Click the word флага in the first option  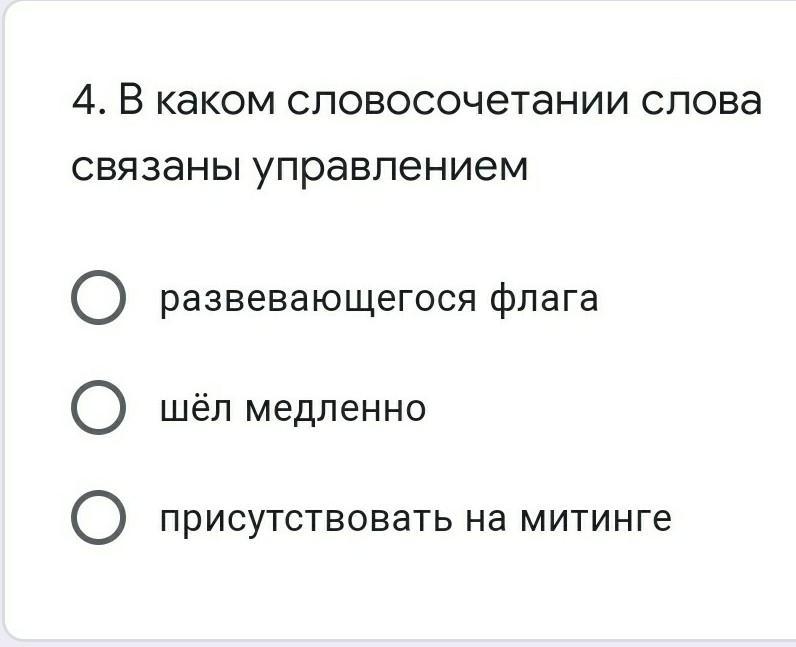pyautogui.click(x=544, y=299)
